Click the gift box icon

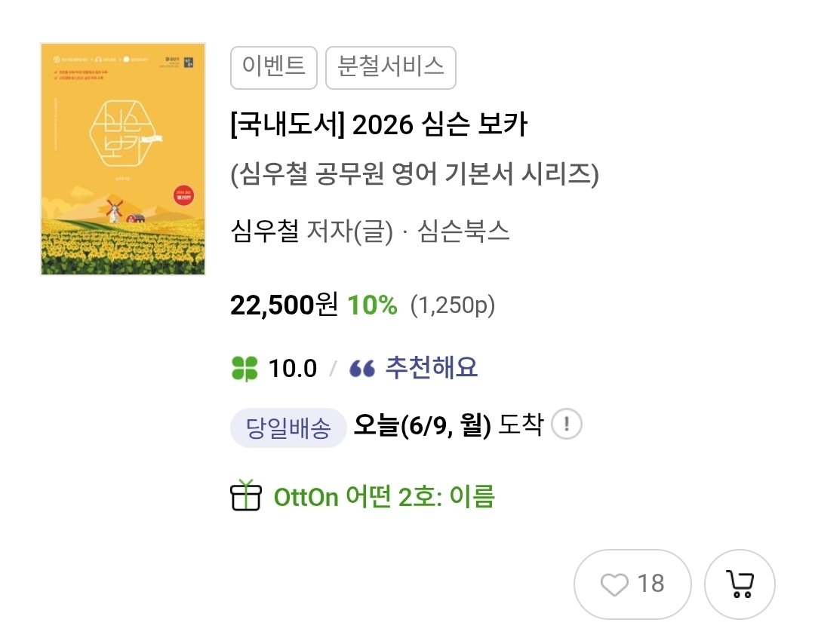245,496
